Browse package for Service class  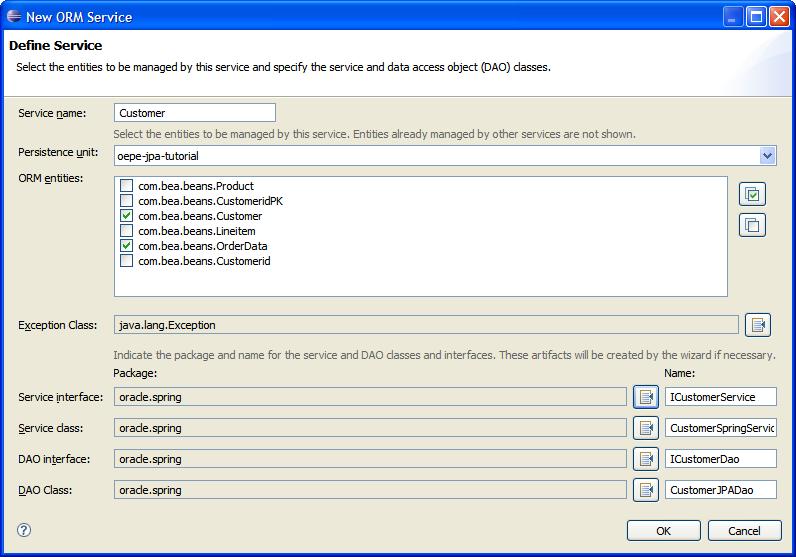646,428
